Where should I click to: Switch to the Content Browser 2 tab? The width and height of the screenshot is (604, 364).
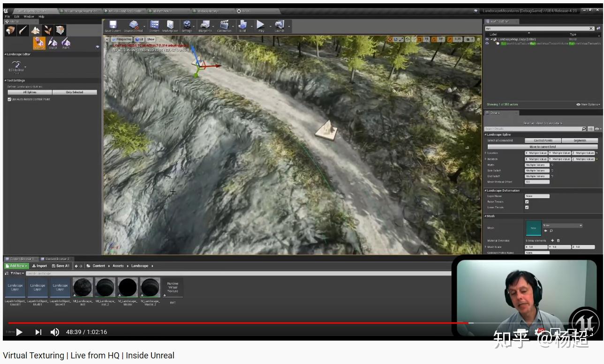click(x=56, y=259)
